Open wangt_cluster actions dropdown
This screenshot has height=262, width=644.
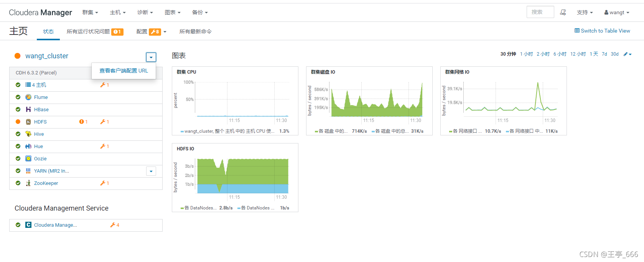pos(151,57)
